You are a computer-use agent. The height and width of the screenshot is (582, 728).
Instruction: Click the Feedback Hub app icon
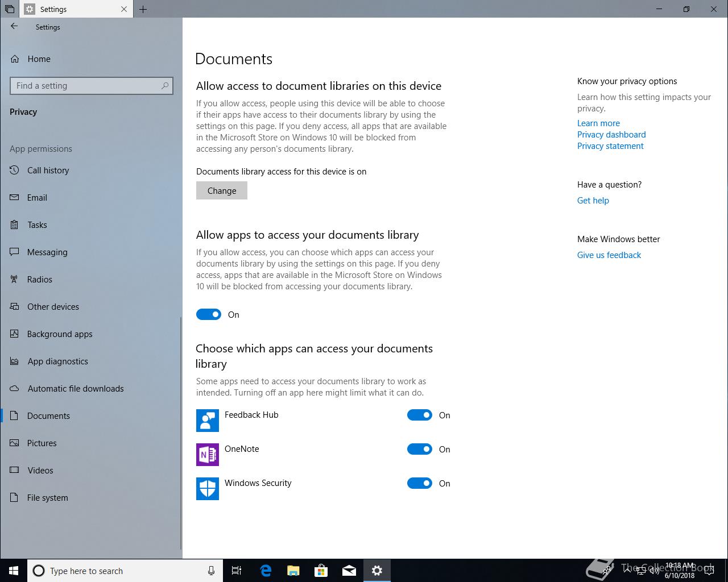pos(208,421)
